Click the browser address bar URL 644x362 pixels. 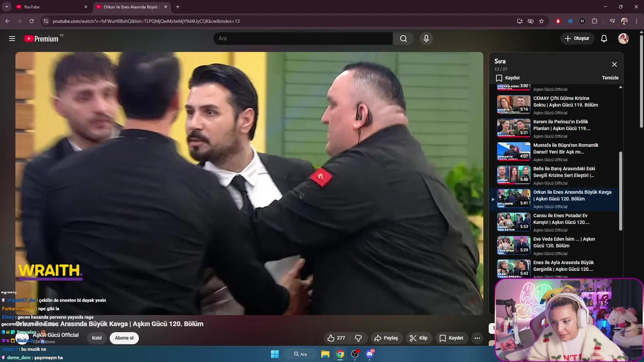click(x=146, y=21)
